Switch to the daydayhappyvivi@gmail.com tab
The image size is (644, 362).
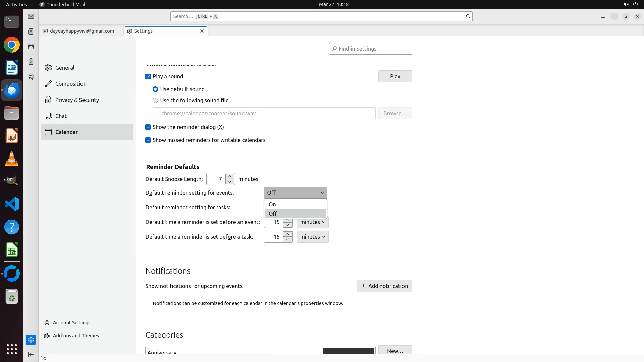click(82, 31)
